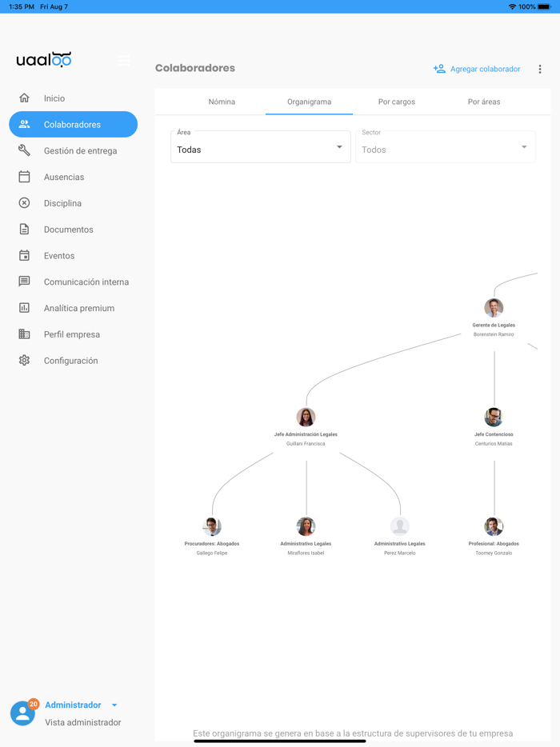Select Gallego Felipe's profile photo
560x747 pixels.
[212, 526]
